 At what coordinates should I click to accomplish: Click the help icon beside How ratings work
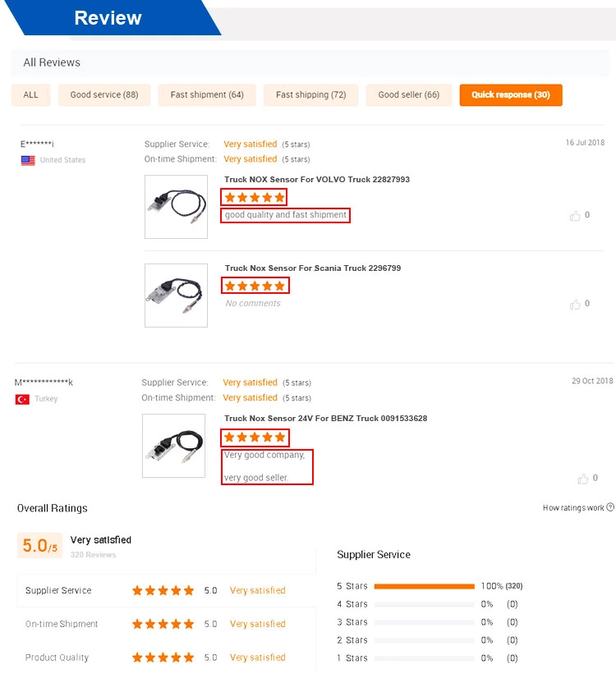(x=610, y=508)
